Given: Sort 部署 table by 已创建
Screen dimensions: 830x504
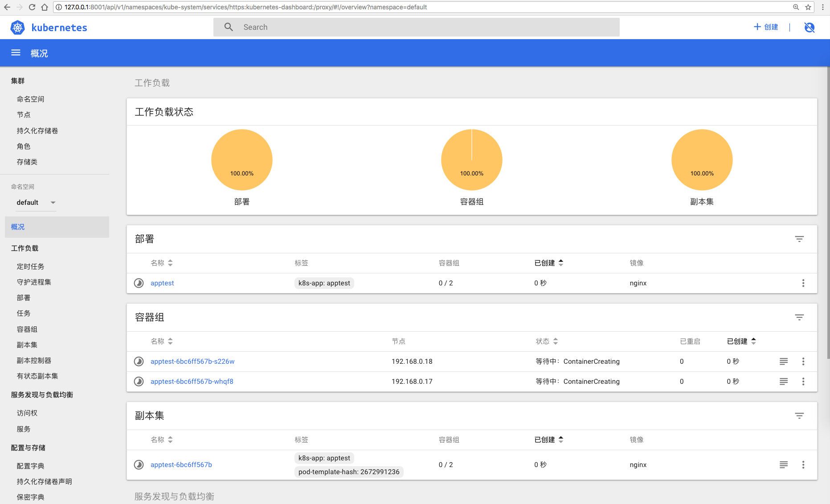Looking at the screenshot, I should click(549, 263).
